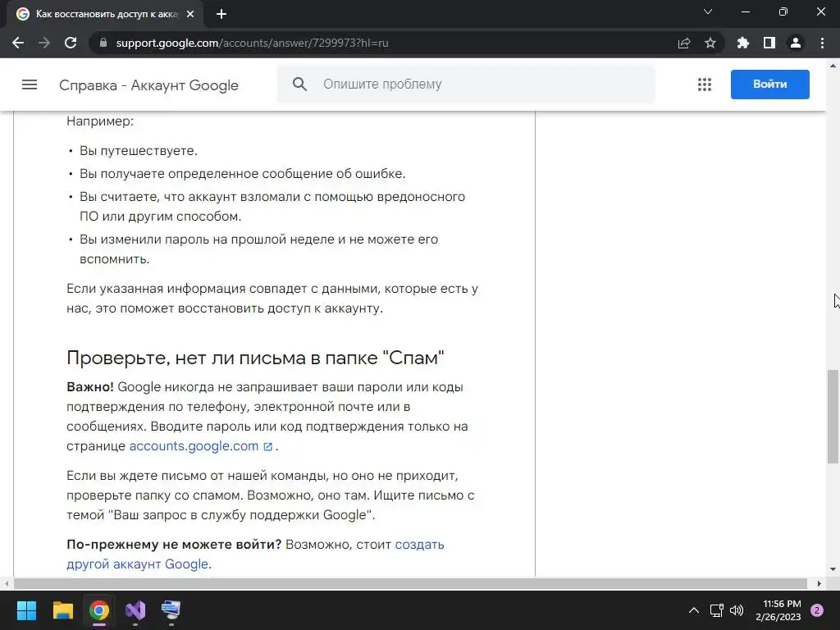Follow the accounts.google.com link
The width and height of the screenshot is (840, 630).
[194, 445]
